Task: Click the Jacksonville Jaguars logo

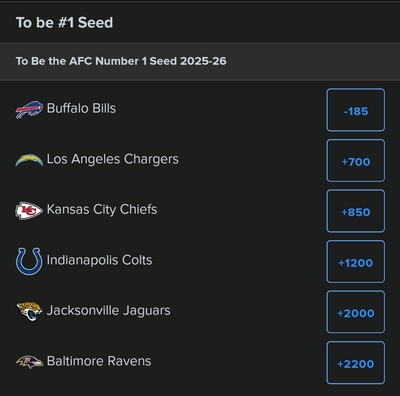Action: click(x=29, y=311)
